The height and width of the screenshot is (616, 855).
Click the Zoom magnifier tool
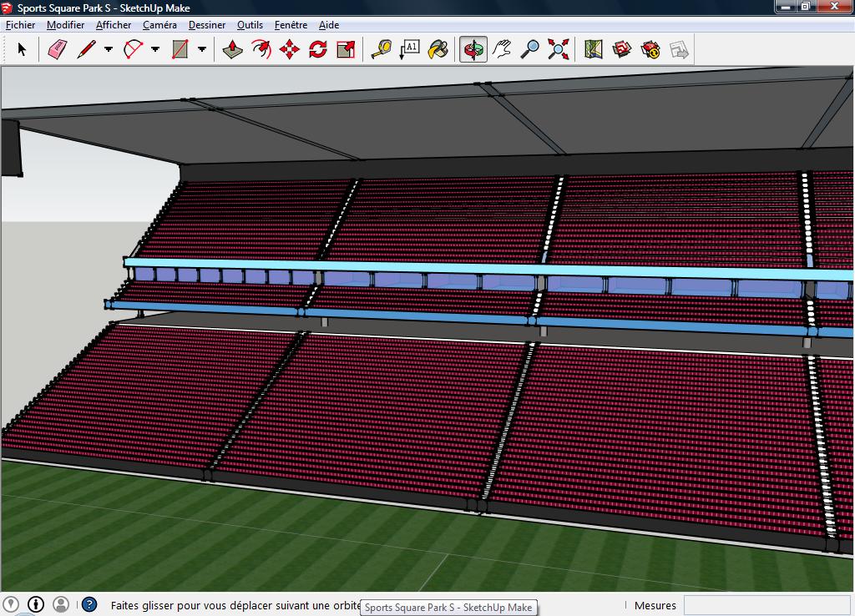(x=529, y=50)
